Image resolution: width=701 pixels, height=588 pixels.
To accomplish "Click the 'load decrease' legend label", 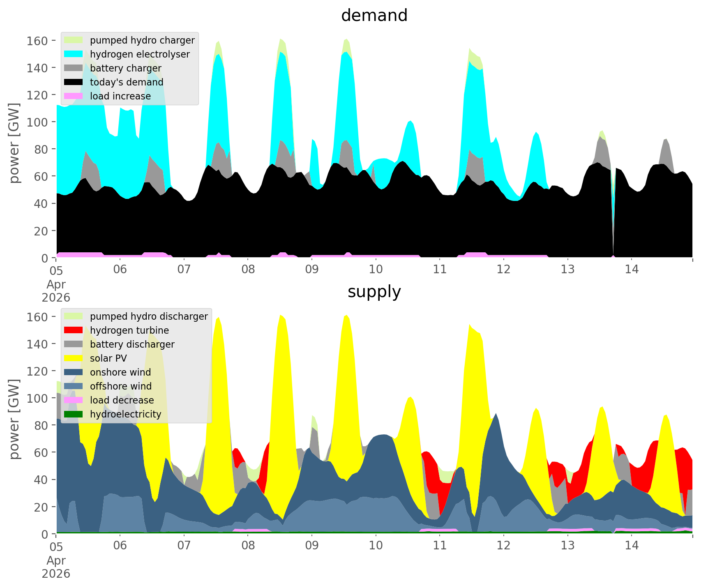I will [122, 400].
